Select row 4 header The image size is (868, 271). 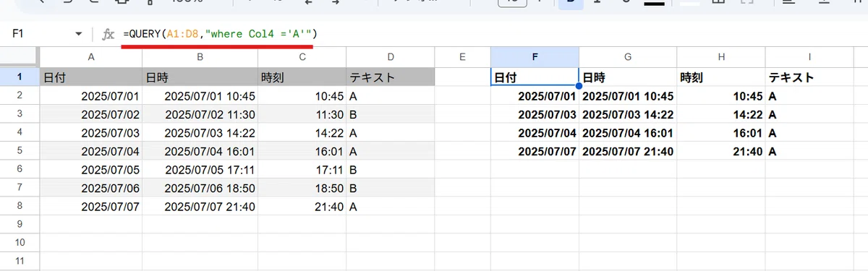point(20,132)
